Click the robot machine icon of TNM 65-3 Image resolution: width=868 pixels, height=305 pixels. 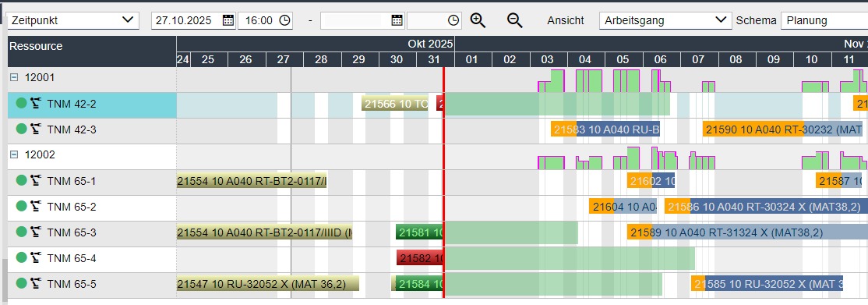click(x=37, y=231)
